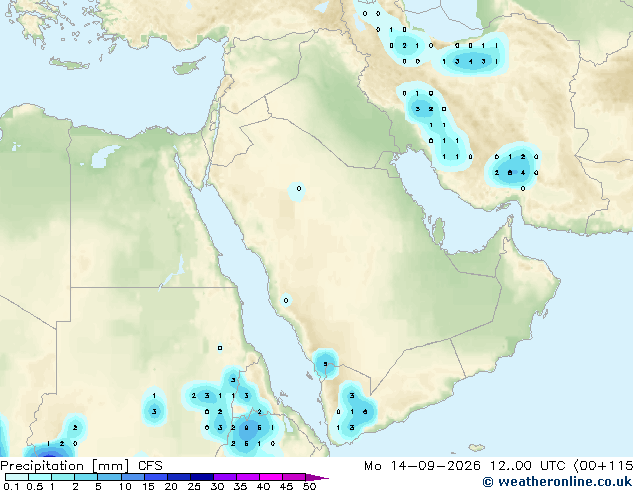The image size is (634, 490).
Task: Click legend scale label '0.1'
Action: 11,486
